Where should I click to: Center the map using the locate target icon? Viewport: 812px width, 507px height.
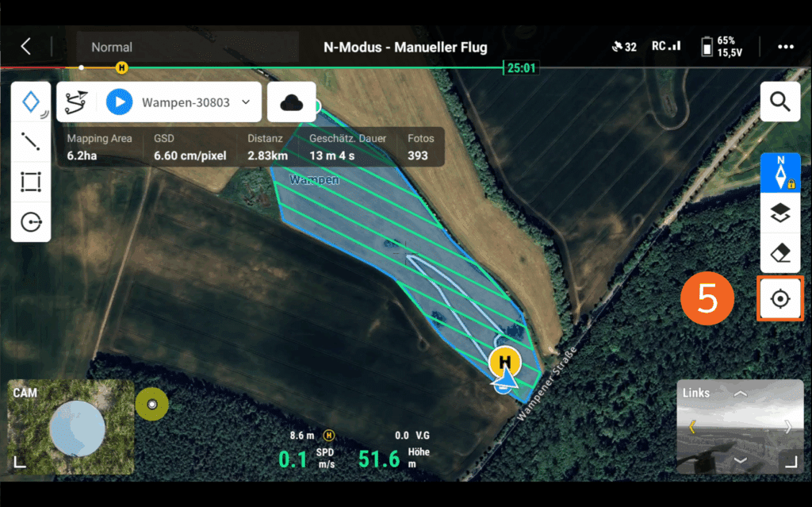[780, 299]
